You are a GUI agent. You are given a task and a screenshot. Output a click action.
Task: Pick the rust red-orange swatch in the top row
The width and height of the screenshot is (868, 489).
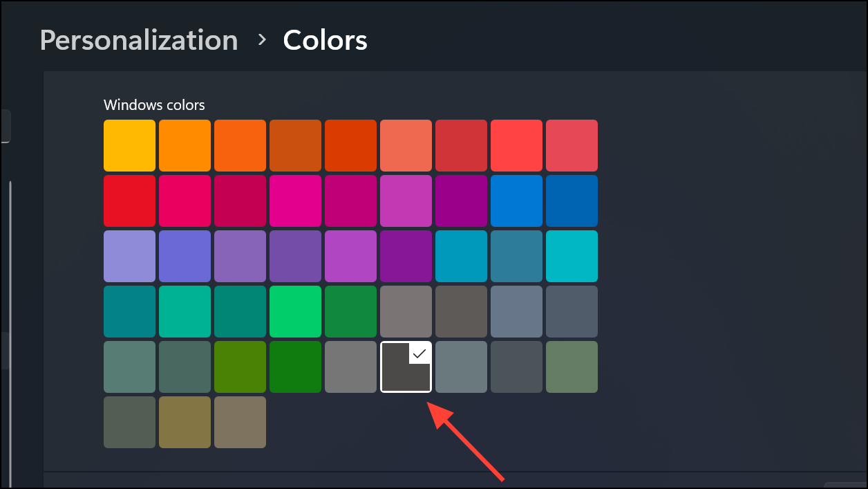(350, 145)
